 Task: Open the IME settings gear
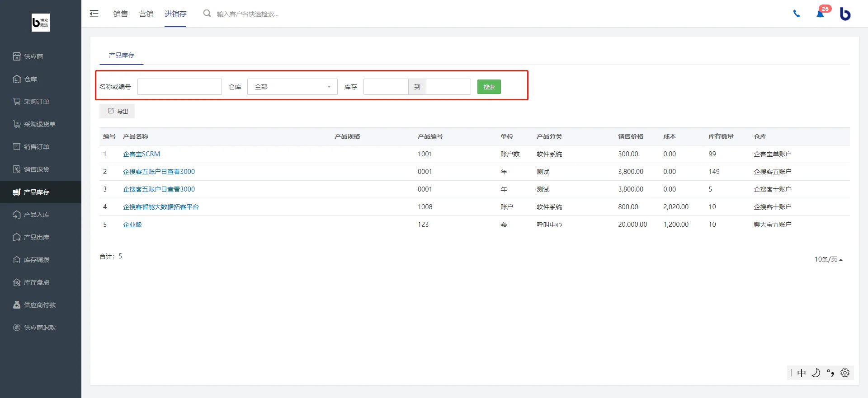tap(845, 373)
